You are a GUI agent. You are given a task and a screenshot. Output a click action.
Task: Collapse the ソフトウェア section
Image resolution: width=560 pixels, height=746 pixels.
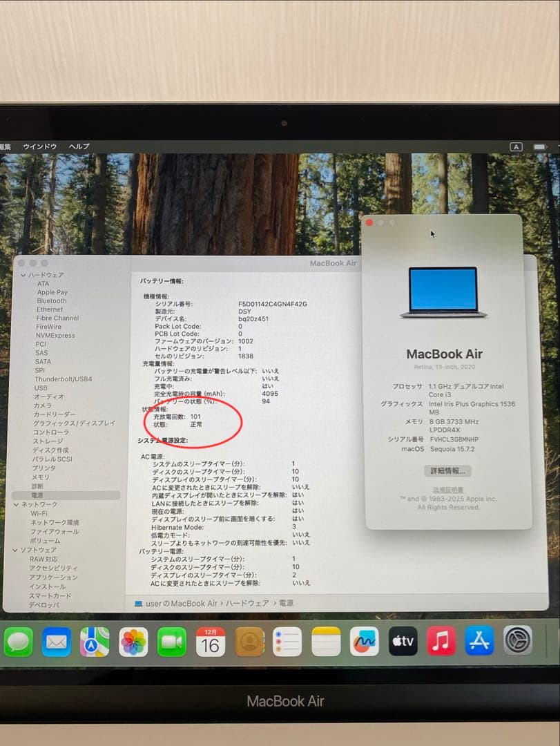pos(17,549)
